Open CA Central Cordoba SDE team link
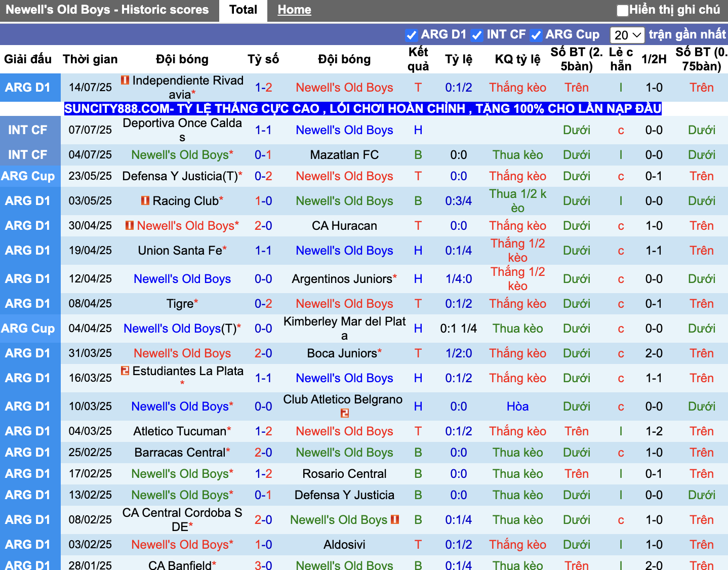Image resolution: width=728 pixels, height=570 pixels. (182, 520)
